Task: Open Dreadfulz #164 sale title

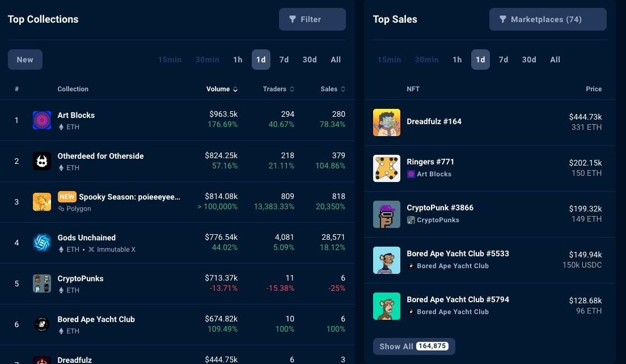Action: [434, 121]
